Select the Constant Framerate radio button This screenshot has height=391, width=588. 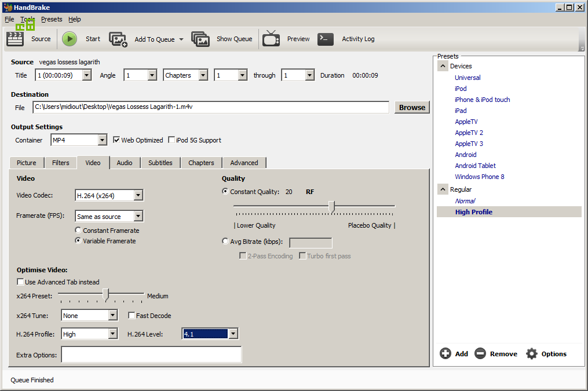click(78, 230)
